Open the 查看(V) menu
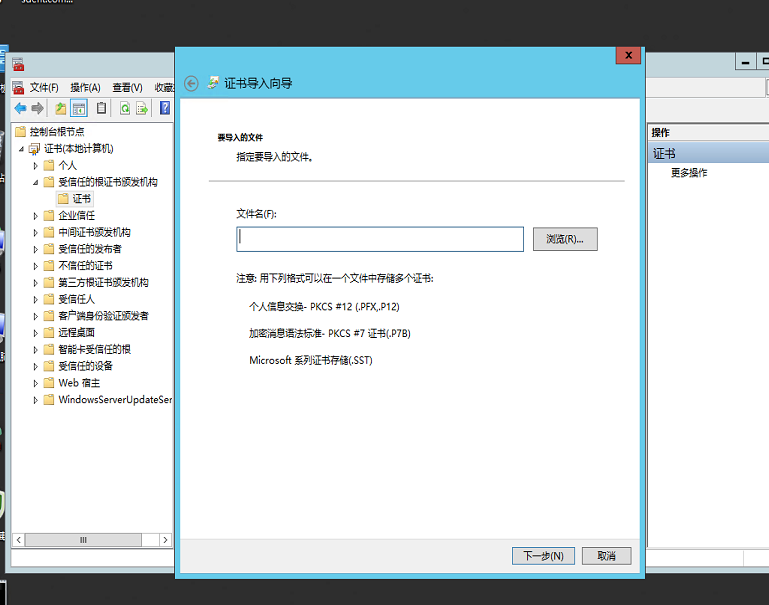Screen dimensions: 769x605 [x=127, y=88]
